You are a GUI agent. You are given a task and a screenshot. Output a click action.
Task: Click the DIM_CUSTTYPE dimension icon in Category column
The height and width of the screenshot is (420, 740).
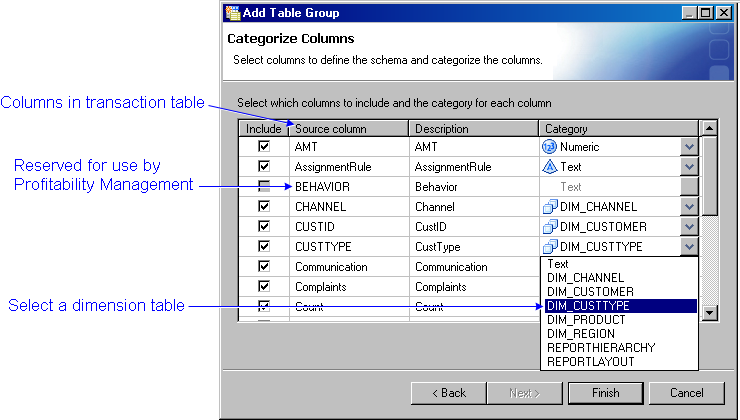[549, 247]
